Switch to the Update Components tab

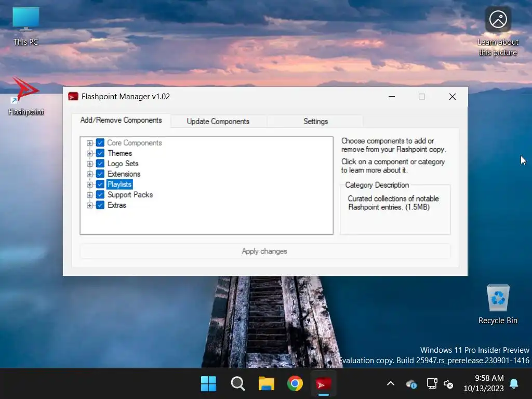click(218, 122)
